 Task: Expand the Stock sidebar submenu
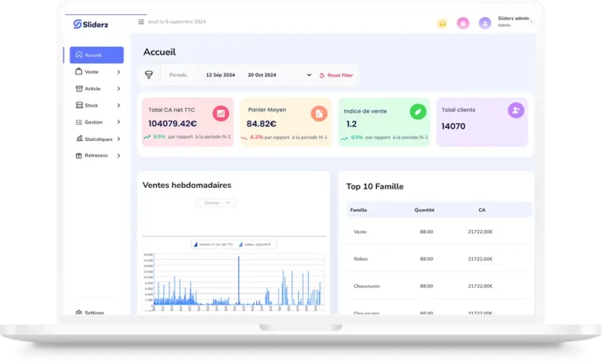point(118,105)
